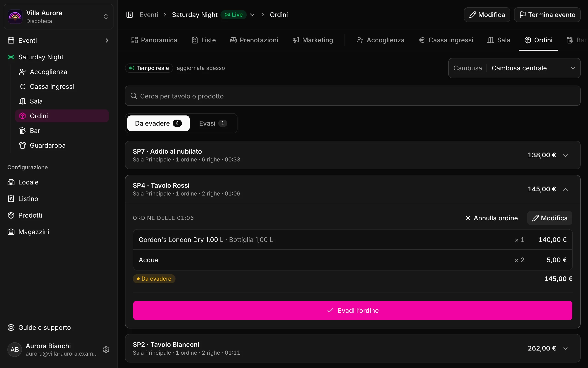Open the Saturday Night event dropdown chevron
Screen dimensions: 588x368
click(x=252, y=15)
